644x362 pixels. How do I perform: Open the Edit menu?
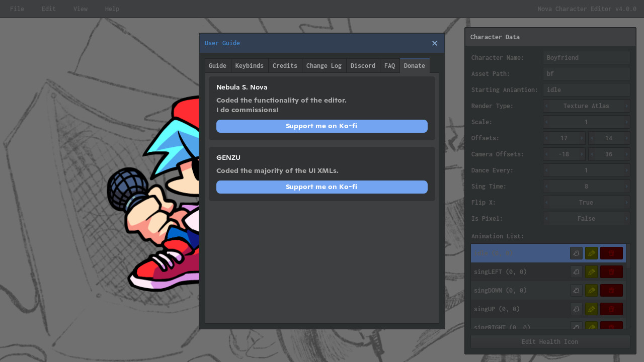[49, 9]
